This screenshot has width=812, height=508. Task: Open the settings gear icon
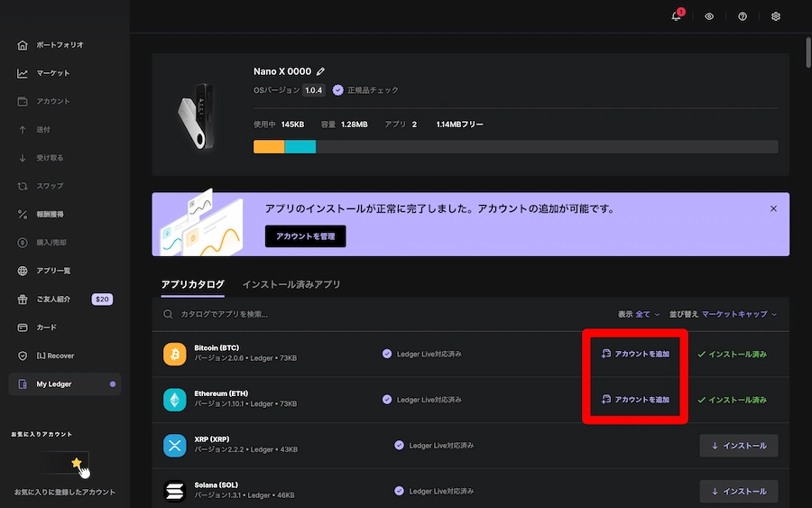[x=776, y=16]
